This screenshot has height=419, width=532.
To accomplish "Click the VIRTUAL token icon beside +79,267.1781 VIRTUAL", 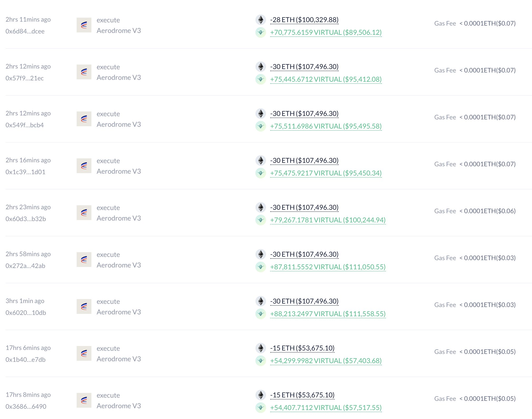I will point(260,220).
